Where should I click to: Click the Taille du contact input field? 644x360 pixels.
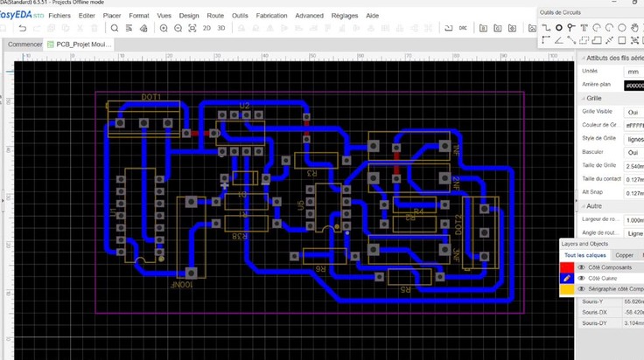pos(633,180)
